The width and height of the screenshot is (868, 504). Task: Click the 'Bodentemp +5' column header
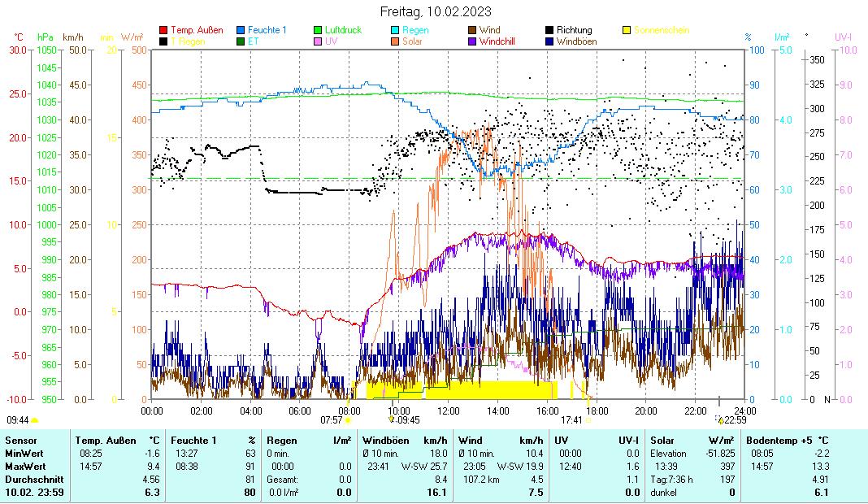click(x=779, y=441)
